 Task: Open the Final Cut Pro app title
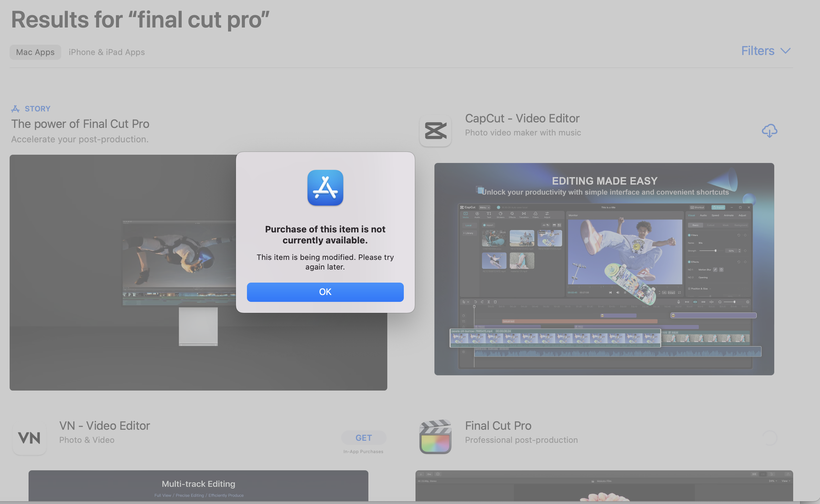point(498,426)
